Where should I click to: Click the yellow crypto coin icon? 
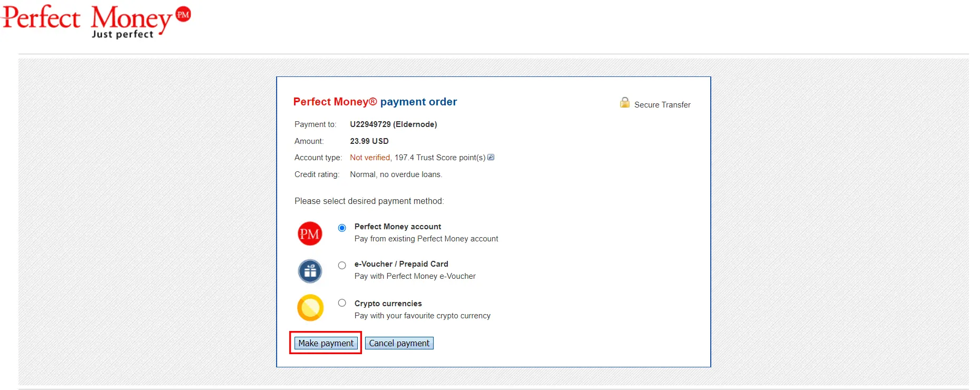click(310, 308)
